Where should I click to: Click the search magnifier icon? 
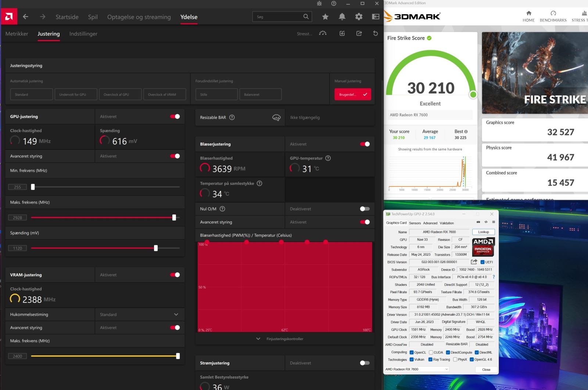[x=306, y=17]
